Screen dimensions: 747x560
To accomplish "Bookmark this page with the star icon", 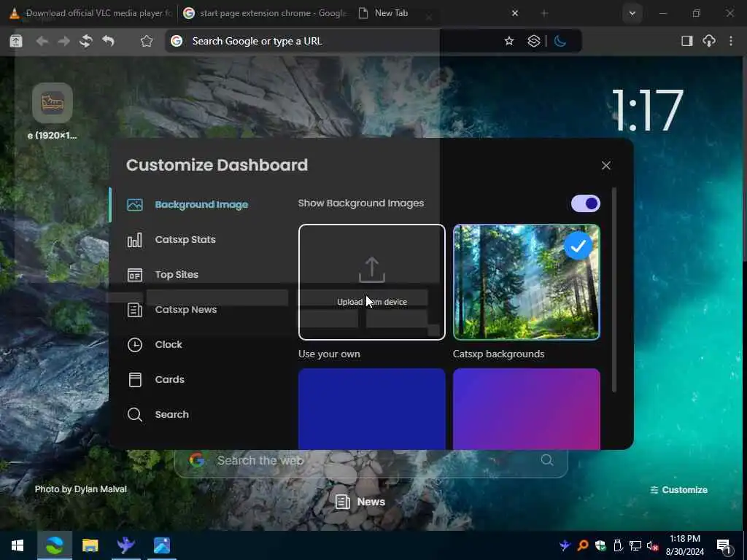I will pyautogui.click(x=509, y=42).
